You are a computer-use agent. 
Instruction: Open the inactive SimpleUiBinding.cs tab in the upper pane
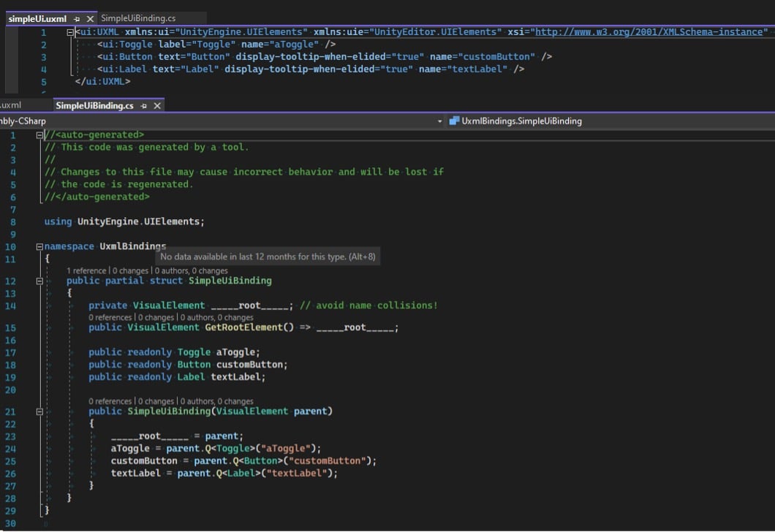tap(138, 18)
